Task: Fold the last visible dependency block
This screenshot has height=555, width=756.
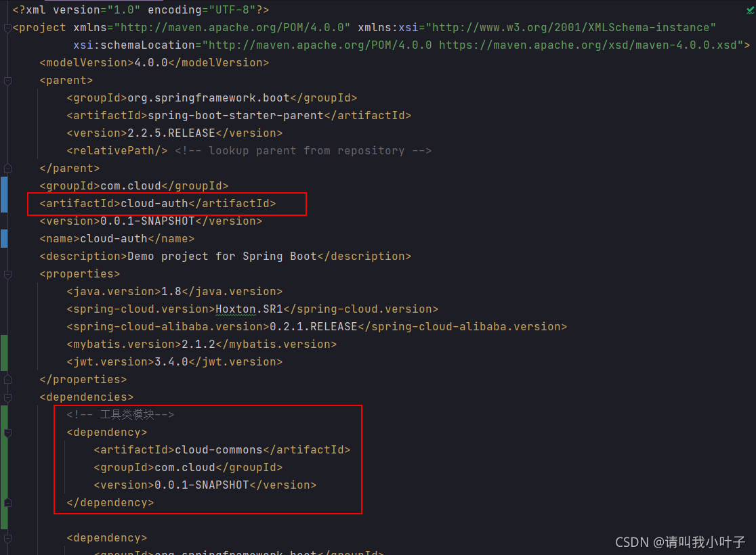Action: [x=7, y=538]
